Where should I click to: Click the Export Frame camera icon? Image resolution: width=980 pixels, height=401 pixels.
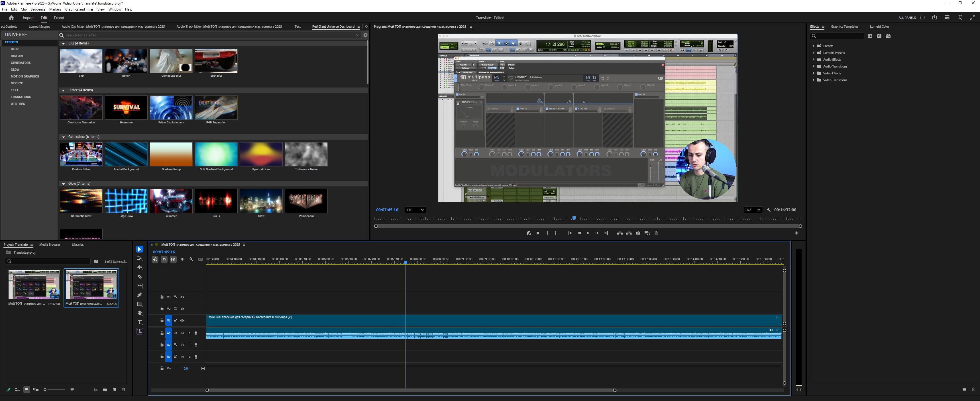(638, 233)
